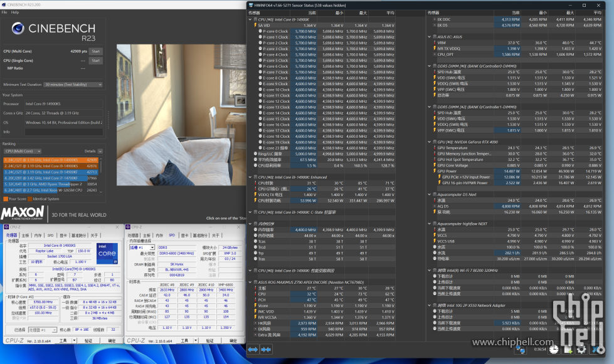The width and height of the screenshot is (614, 364).
Task: Switch to 显卡 tab in right CPU-Z
Action: pos(184,236)
